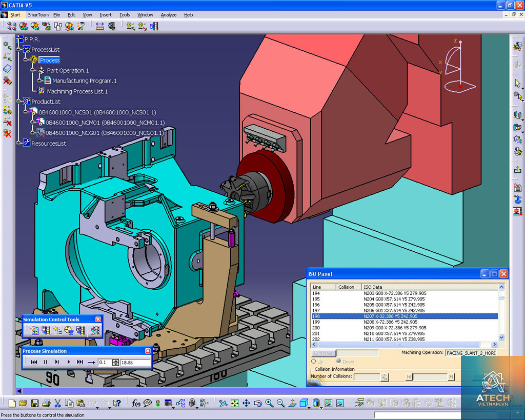This screenshot has height=420, width=525.
Task: Click the ISO Panel scroll down arrow
Action: 501,337
